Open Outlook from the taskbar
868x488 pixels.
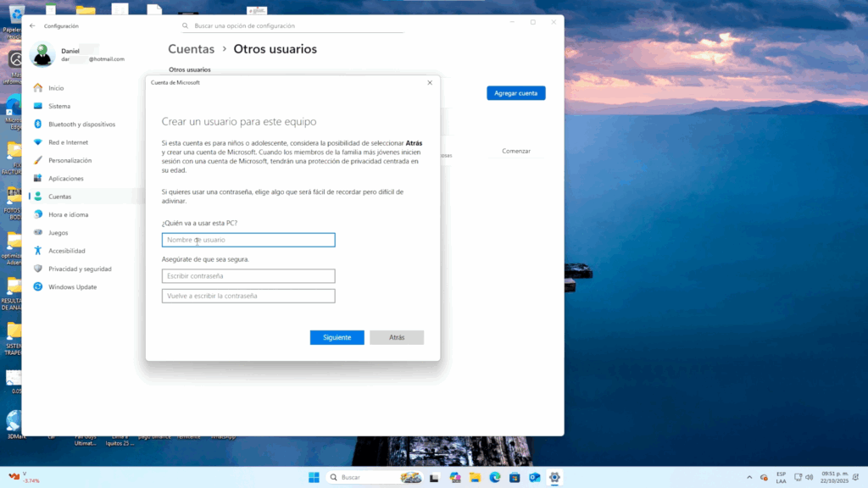pyautogui.click(x=535, y=478)
